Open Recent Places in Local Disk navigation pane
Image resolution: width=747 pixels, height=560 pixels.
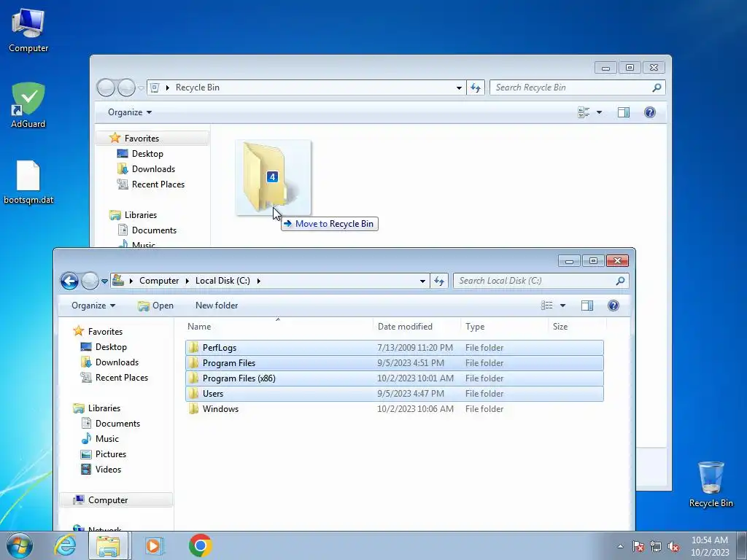point(122,378)
